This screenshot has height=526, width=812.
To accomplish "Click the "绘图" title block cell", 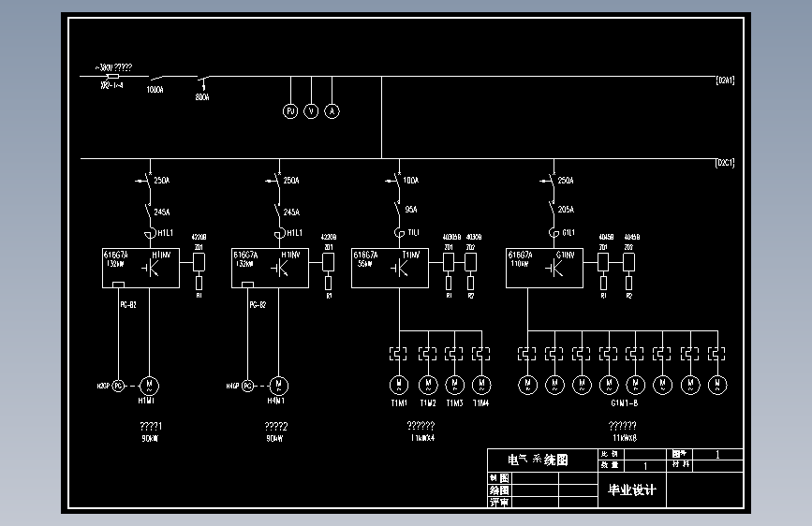I will point(500,489).
